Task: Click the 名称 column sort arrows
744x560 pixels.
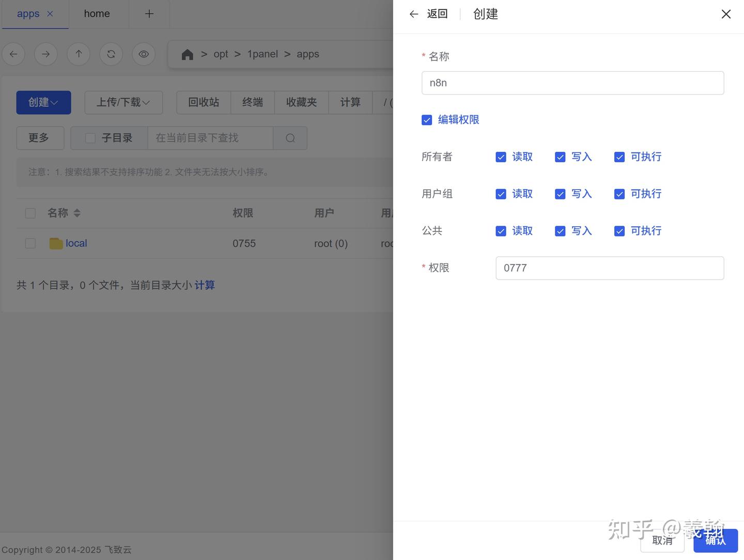Action: 76,212
